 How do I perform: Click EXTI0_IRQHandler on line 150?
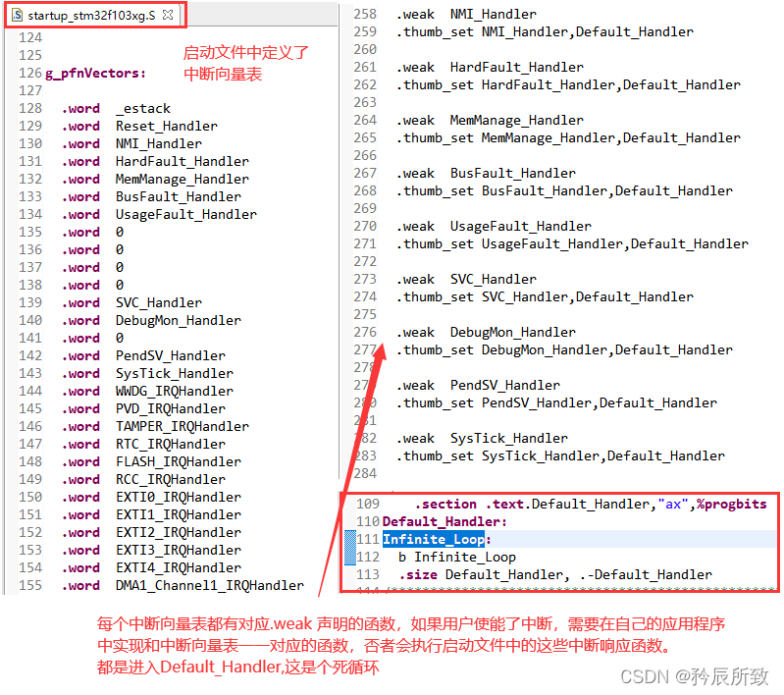pos(179,498)
